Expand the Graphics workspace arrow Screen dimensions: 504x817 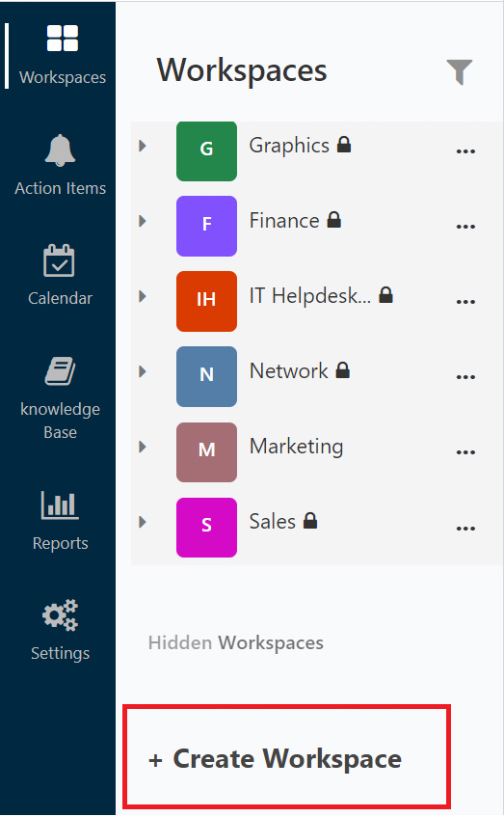(142, 146)
